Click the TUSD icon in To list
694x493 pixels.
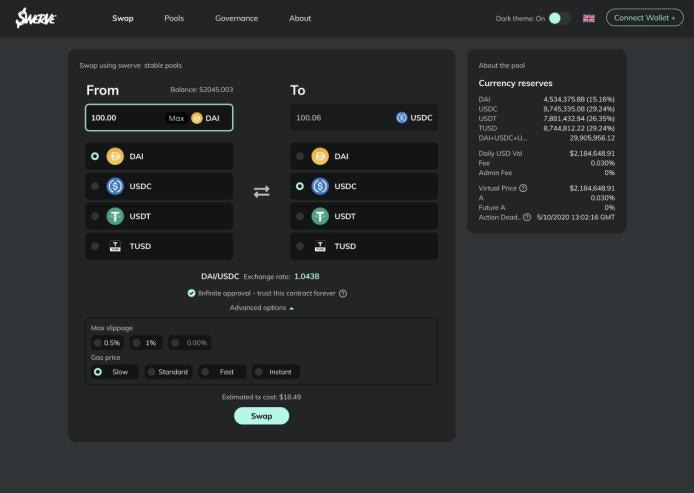pos(320,246)
